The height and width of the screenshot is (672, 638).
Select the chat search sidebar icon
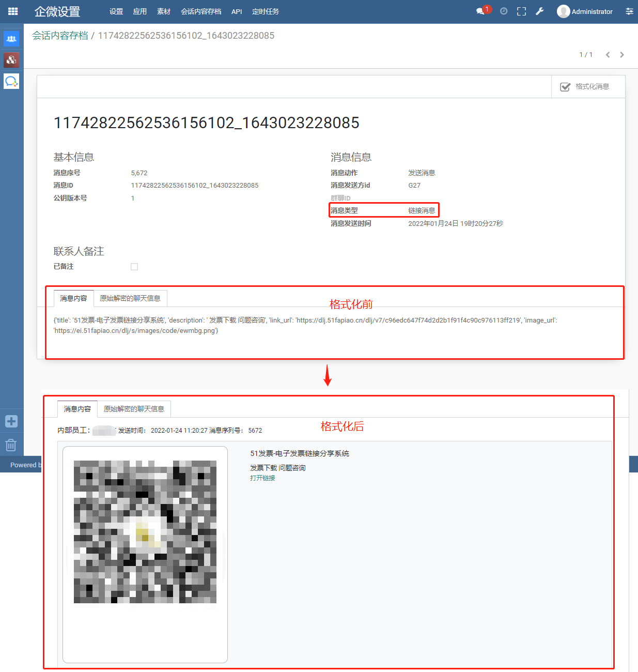tap(11, 81)
